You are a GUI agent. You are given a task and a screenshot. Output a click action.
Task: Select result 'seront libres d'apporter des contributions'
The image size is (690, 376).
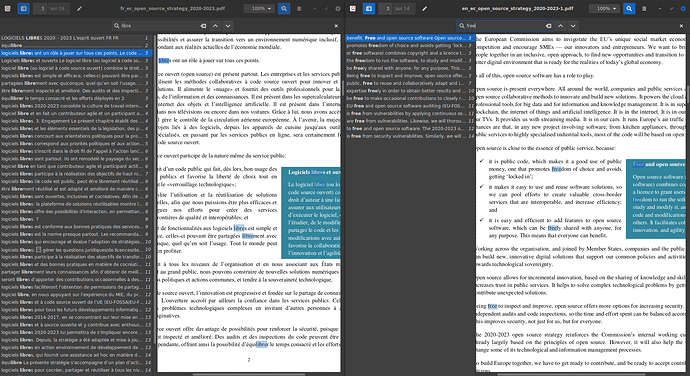click(x=76, y=280)
